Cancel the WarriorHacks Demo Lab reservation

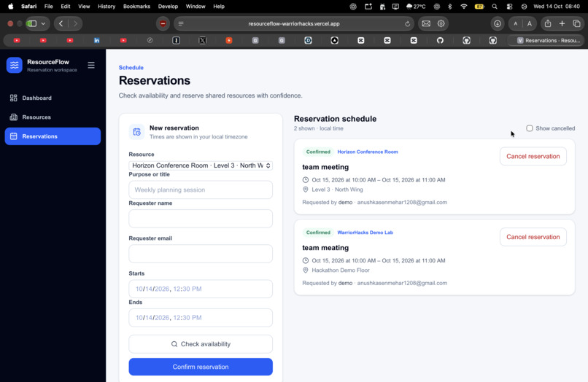click(533, 237)
